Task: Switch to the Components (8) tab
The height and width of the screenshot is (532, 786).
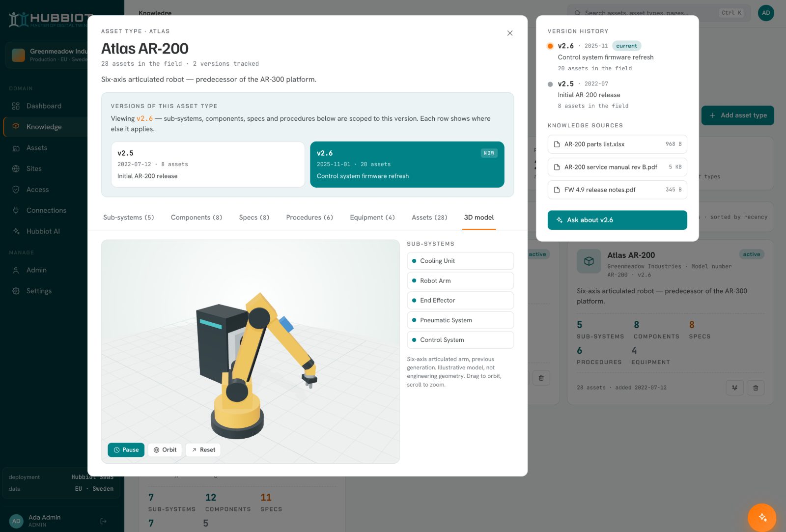Action: click(x=196, y=218)
